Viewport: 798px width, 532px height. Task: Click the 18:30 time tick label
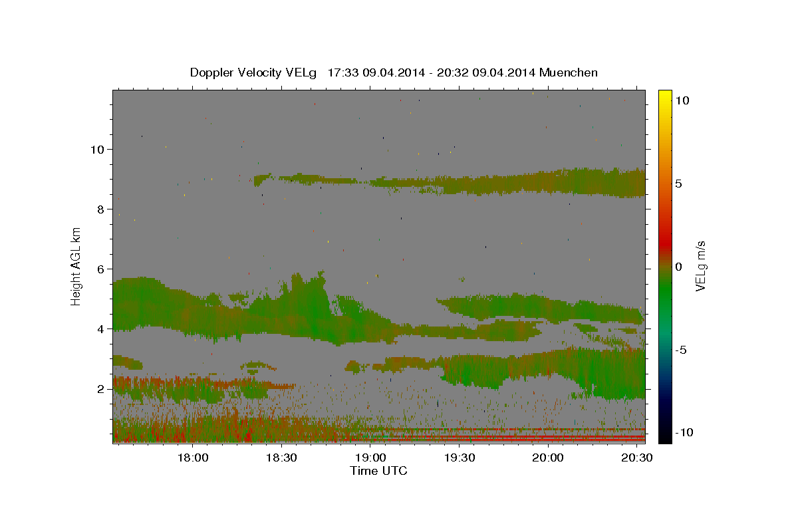coord(282,458)
